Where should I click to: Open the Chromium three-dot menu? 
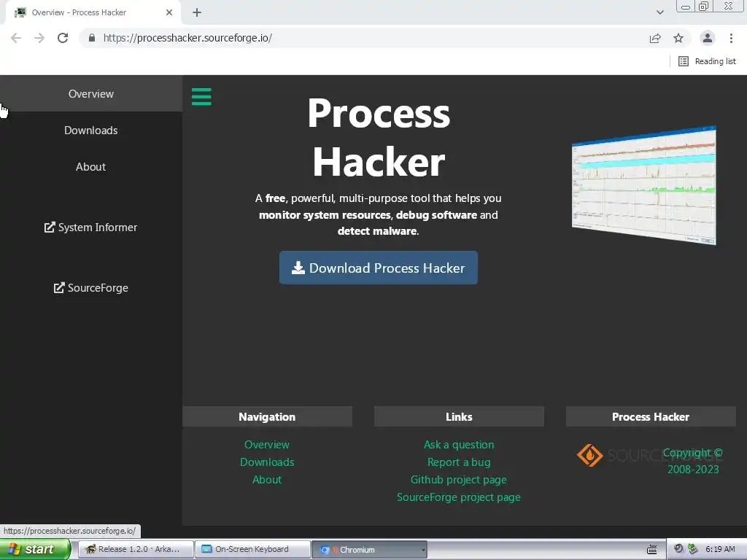731,38
